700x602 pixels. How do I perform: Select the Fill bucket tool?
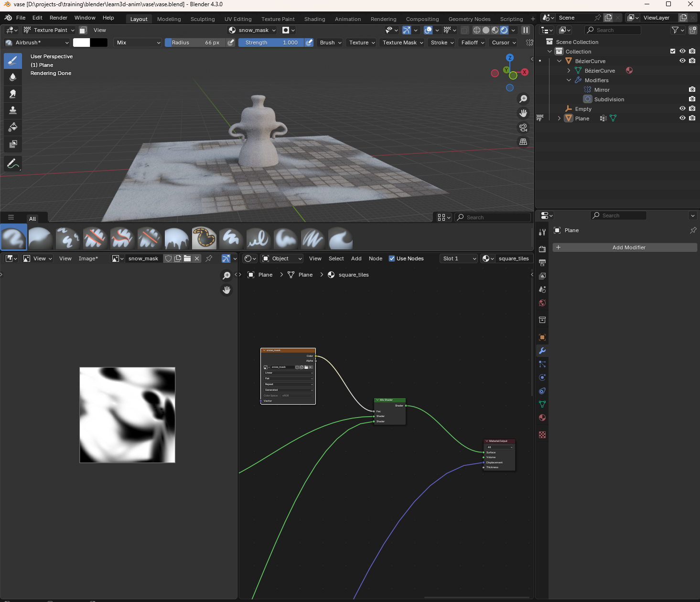pyautogui.click(x=13, y=127)
